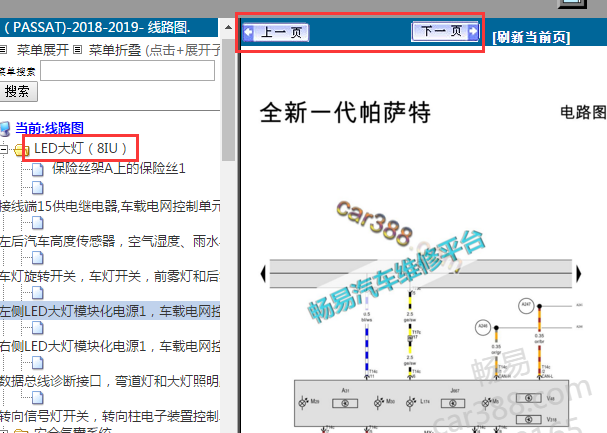The height and width of the screenshot is (433, 607).
Task: Click the A31 component box in diagram
Action: [x=345, y=404]
